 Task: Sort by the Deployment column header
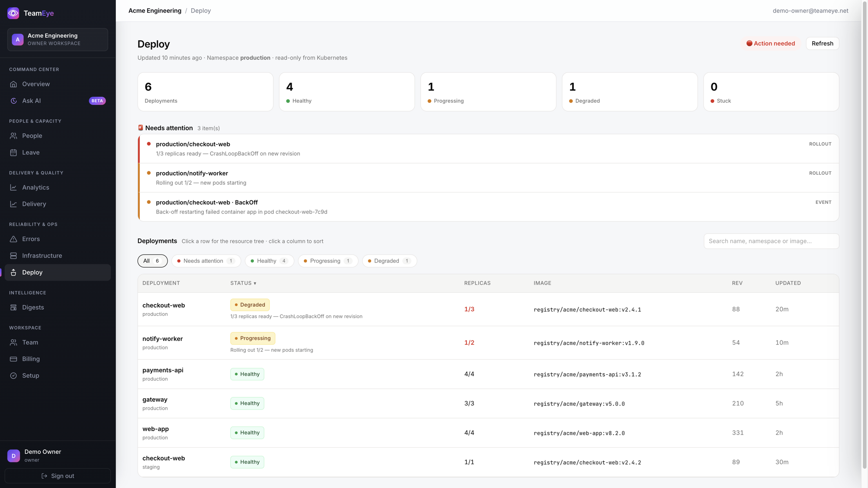tap(161, 283)
